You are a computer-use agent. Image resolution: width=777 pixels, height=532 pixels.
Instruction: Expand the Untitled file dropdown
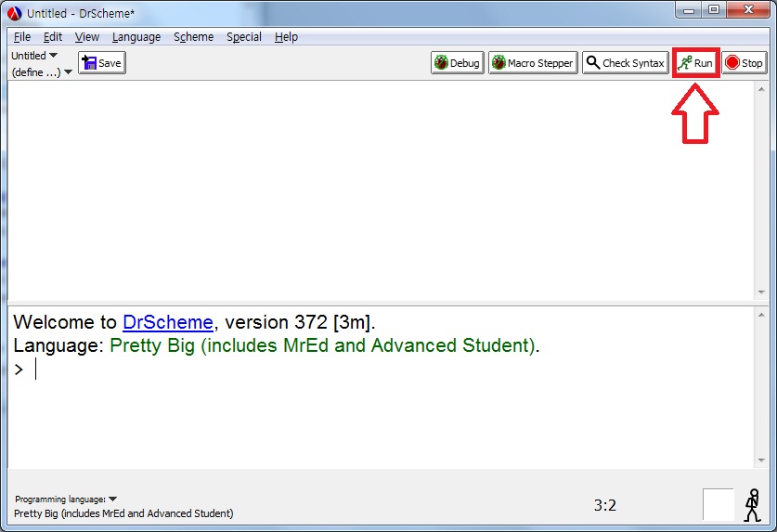(x=34, y=56)
